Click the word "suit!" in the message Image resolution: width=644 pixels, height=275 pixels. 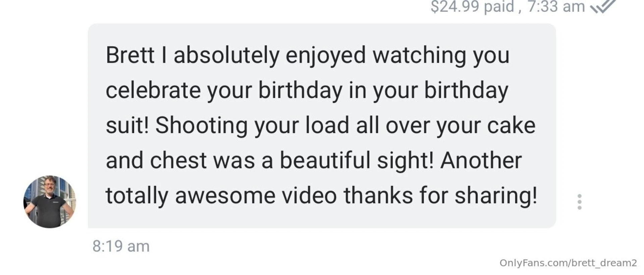point(127,125)
